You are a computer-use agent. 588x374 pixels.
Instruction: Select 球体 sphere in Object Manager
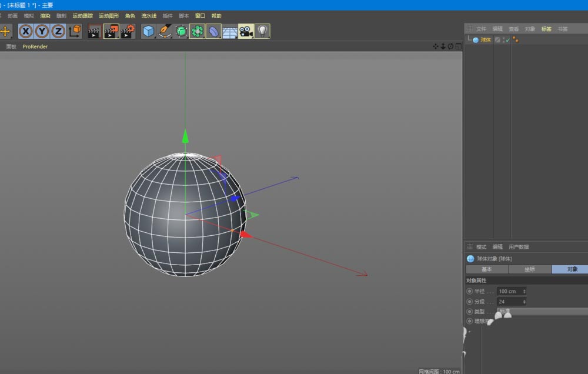click(x=485, y=40)
